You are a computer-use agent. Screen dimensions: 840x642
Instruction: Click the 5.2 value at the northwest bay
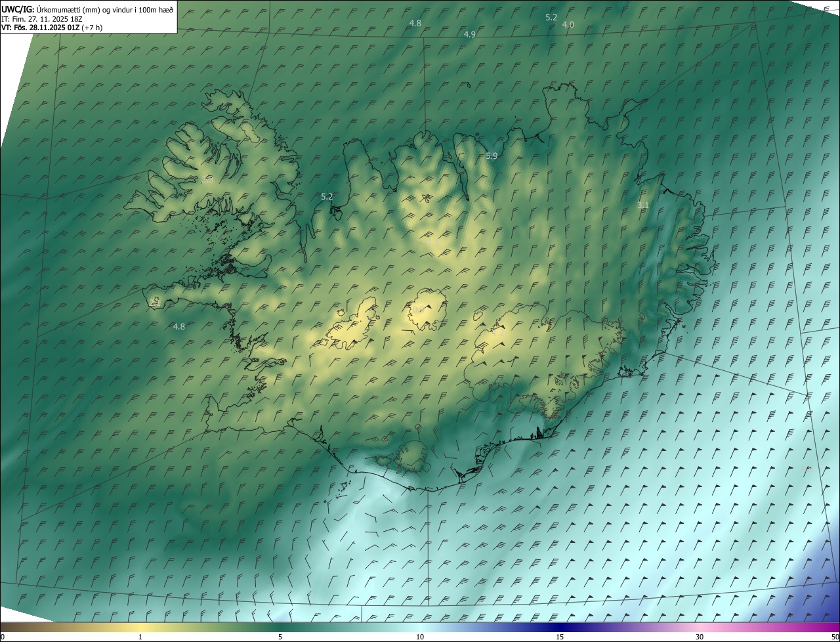(327, 196)
